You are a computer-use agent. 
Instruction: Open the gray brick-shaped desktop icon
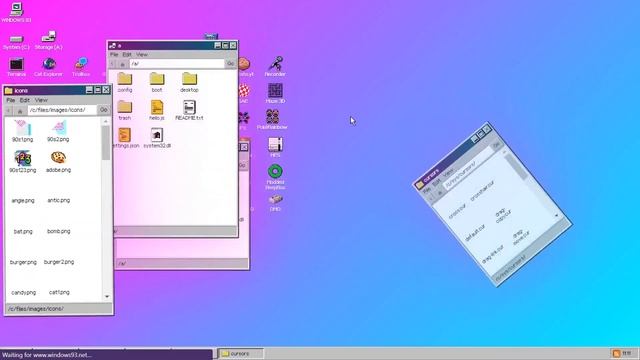[276, 199]
